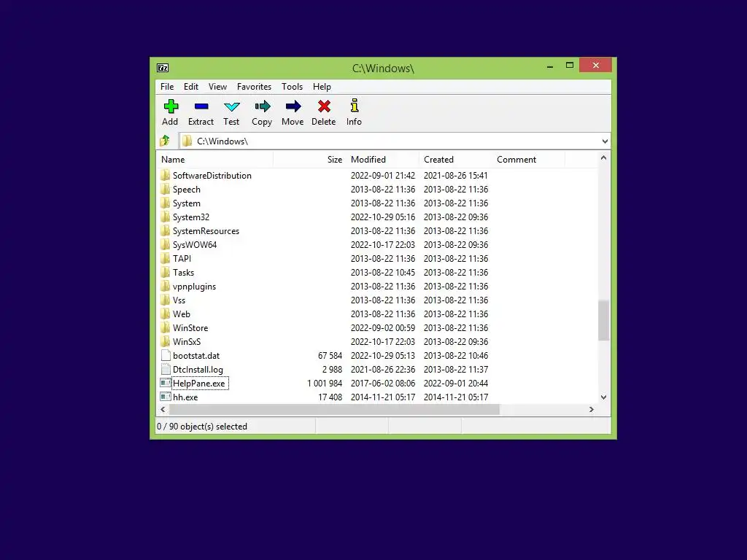747x560 pixels.
Task: Click the 1 001 984 size value
Action: (325, 384)
